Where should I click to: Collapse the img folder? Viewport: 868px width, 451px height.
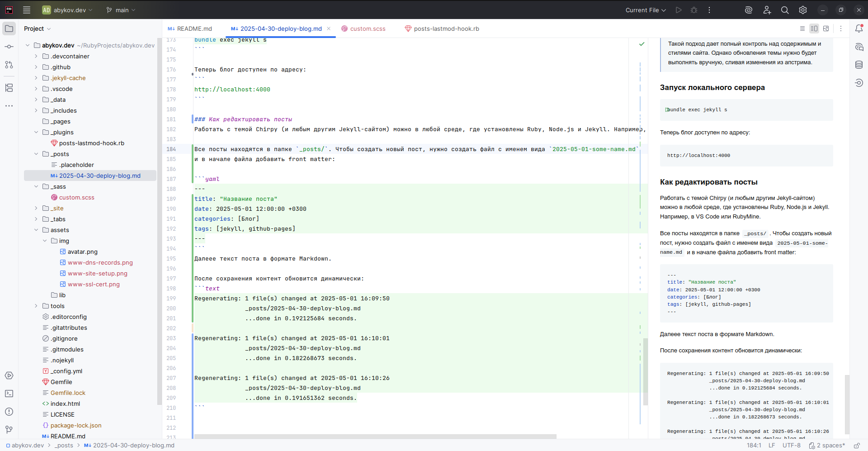45,241
